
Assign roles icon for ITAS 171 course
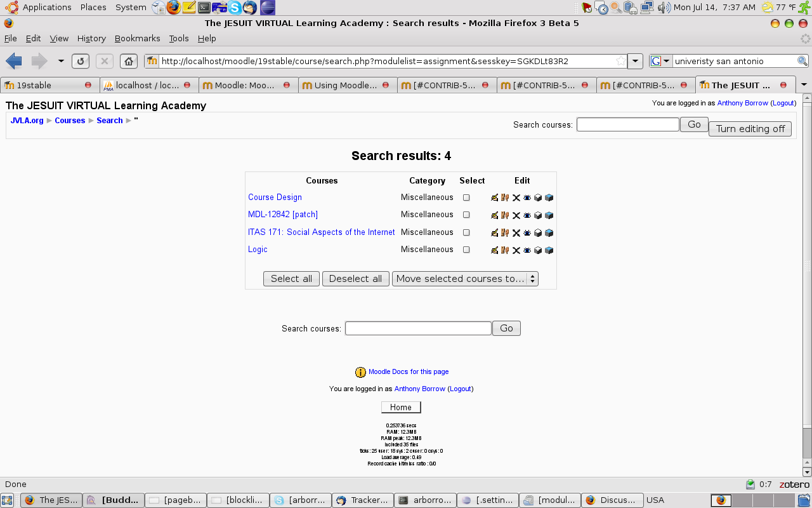(x=505, y=232)
